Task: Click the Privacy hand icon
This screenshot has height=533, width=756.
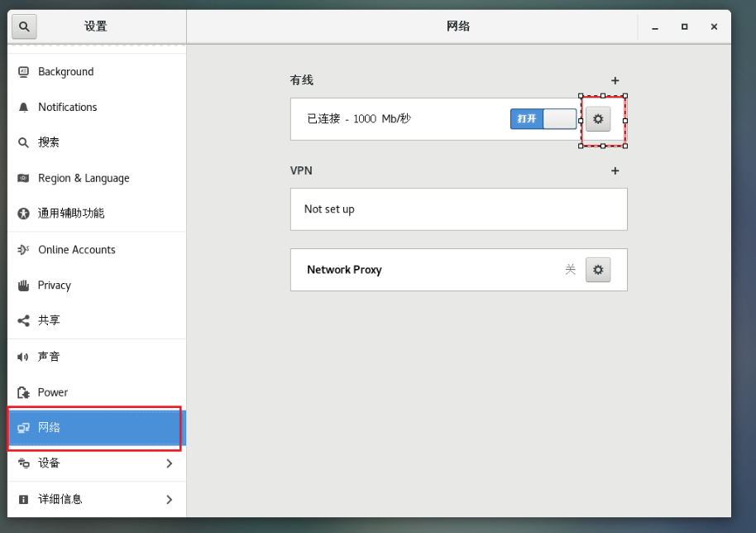Action: pos(23,285)
